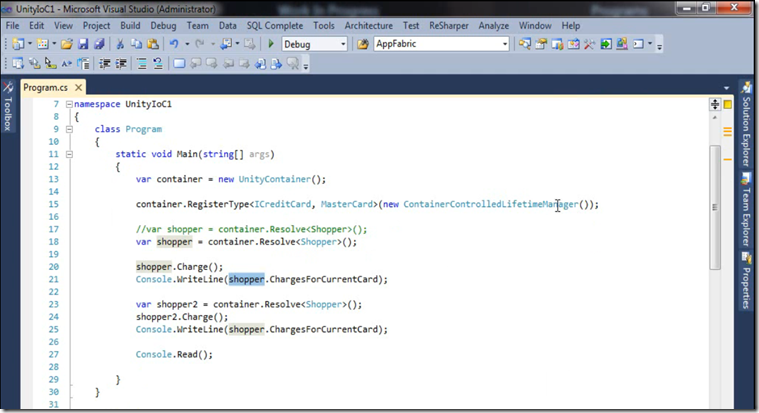
Task: Open the Build menu
Action: [x=130, y=26]
